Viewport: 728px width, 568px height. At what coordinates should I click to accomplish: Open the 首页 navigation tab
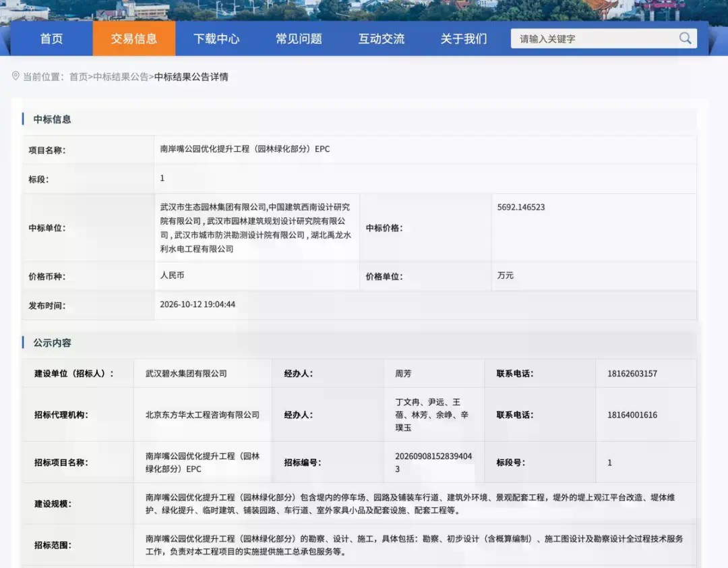51,38
